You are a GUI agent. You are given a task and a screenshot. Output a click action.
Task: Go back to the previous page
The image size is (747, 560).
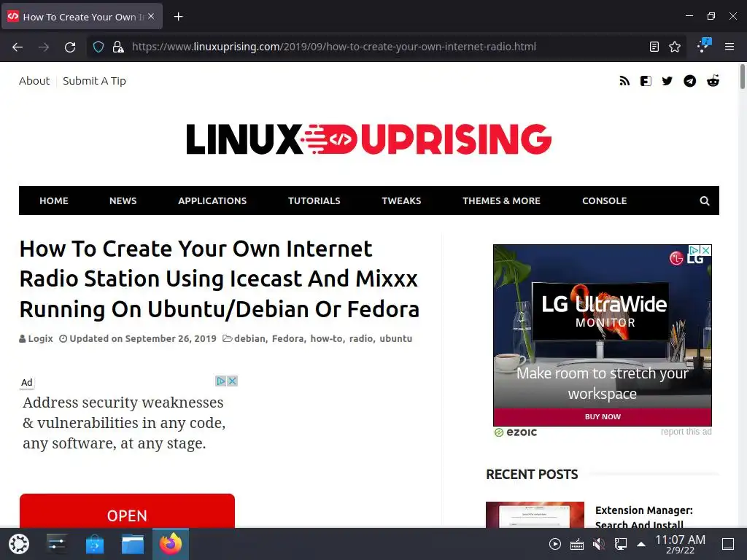[18, 47]
